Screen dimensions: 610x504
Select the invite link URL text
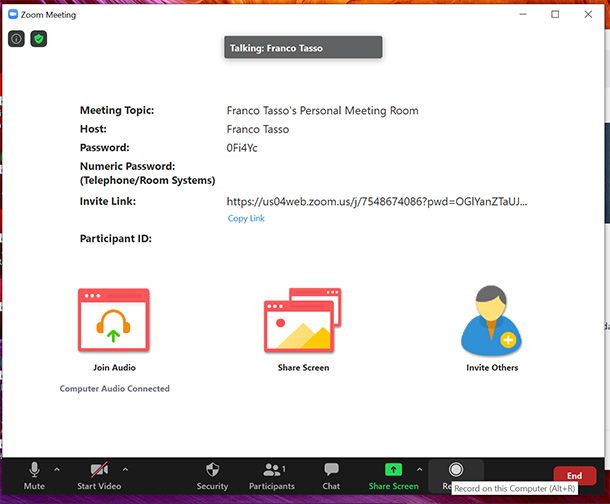(x=377, y=201)
